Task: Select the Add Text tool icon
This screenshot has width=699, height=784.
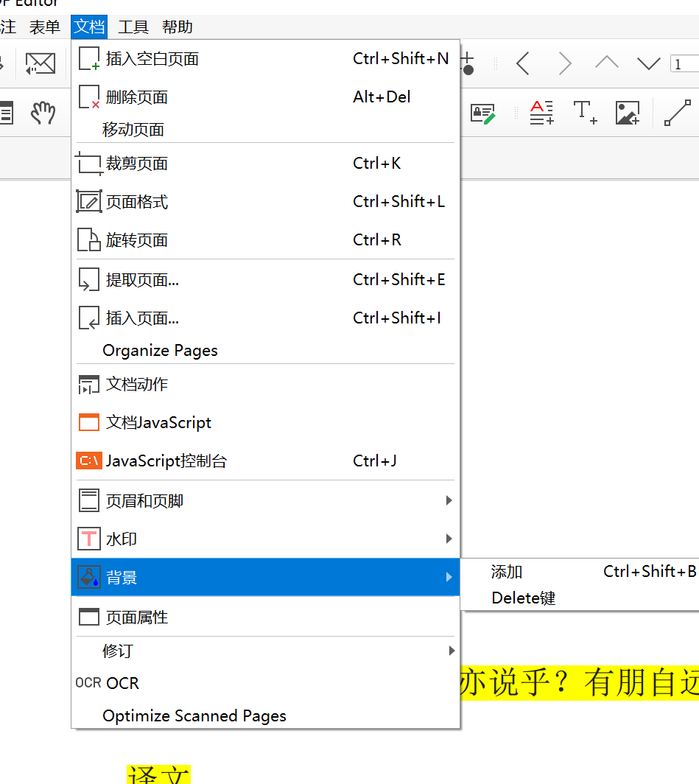Action: pyautogui.click(x=585, y=113)
